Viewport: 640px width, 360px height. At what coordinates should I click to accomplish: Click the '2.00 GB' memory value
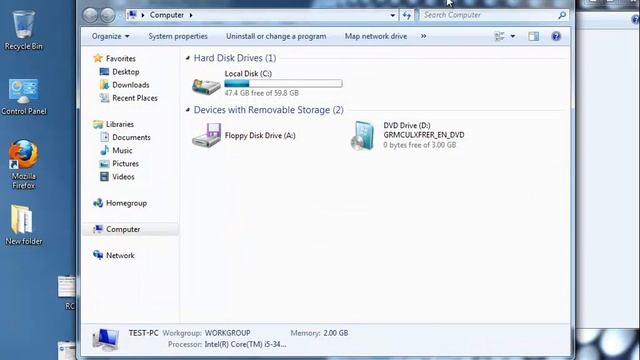[336, 333]
